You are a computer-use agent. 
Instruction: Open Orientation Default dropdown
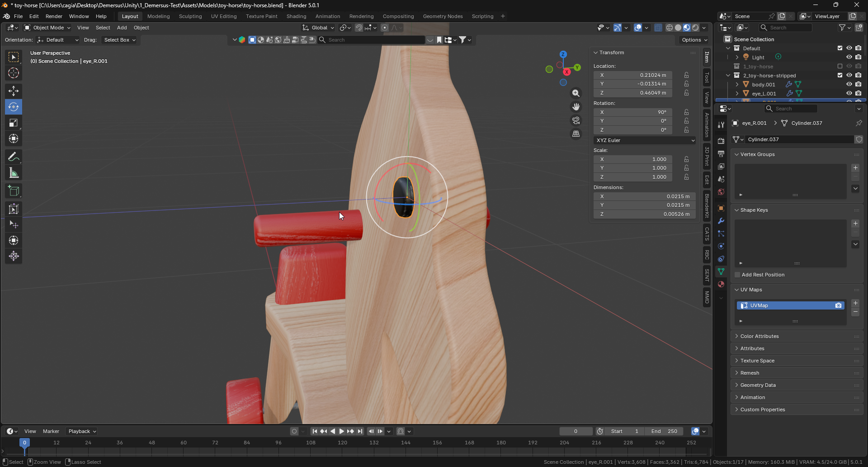[x=58, y=40]
